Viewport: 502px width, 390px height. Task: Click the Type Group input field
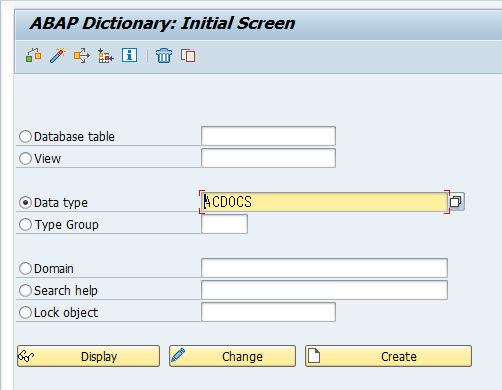[224, 224]
